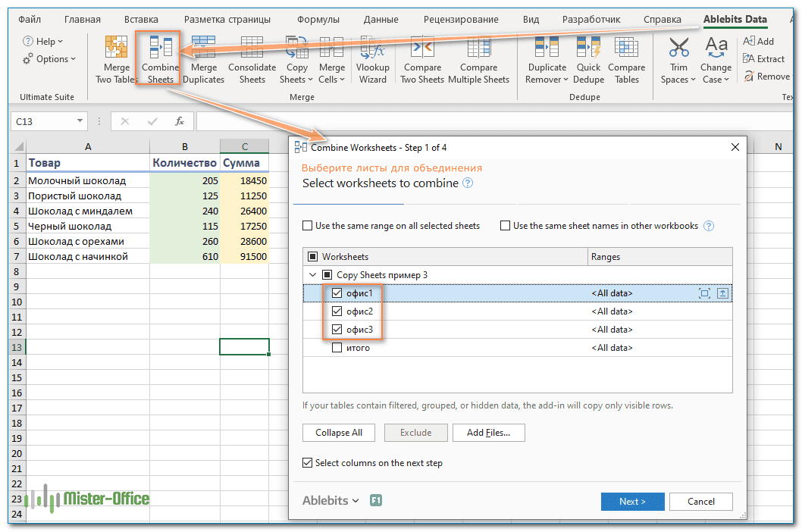The image size is (802, 532).
Task: Open the Данные ribbon tab
Action: point(381,19)
